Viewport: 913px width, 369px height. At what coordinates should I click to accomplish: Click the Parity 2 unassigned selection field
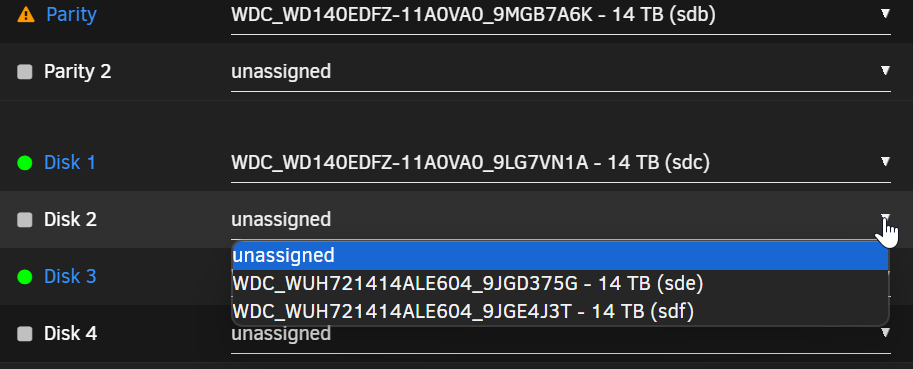561,72
